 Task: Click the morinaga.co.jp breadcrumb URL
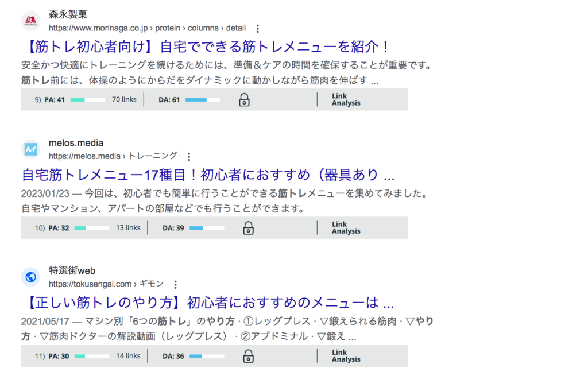[x=148, y=28]
